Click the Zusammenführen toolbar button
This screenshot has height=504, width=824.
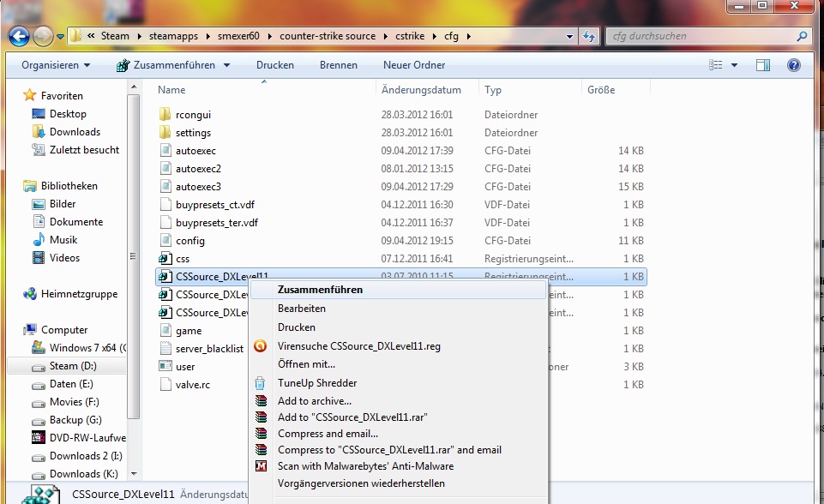click(x=166, y=65)
